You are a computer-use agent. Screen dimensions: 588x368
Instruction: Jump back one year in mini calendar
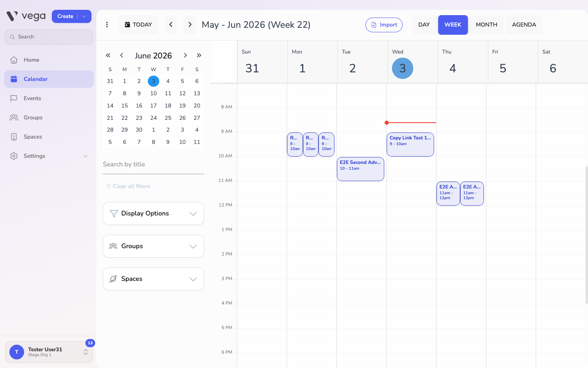tap(108, 55)
